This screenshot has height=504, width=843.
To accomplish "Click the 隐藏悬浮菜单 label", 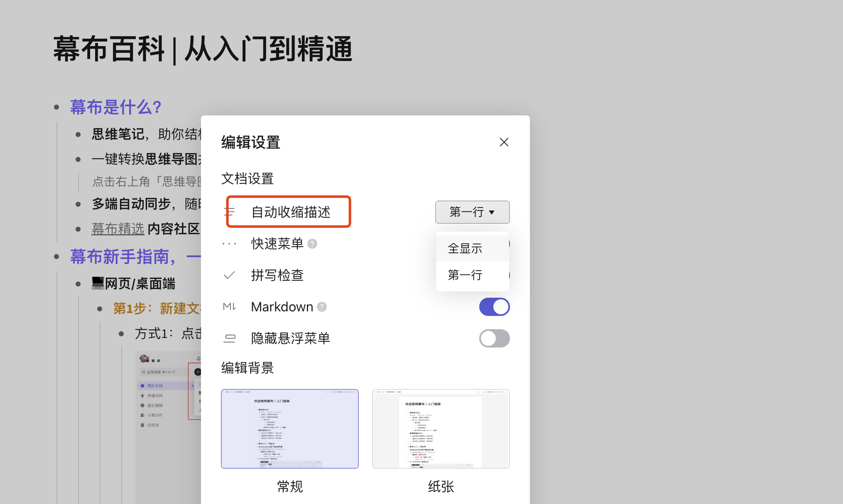I will click(x=291, y=338).
